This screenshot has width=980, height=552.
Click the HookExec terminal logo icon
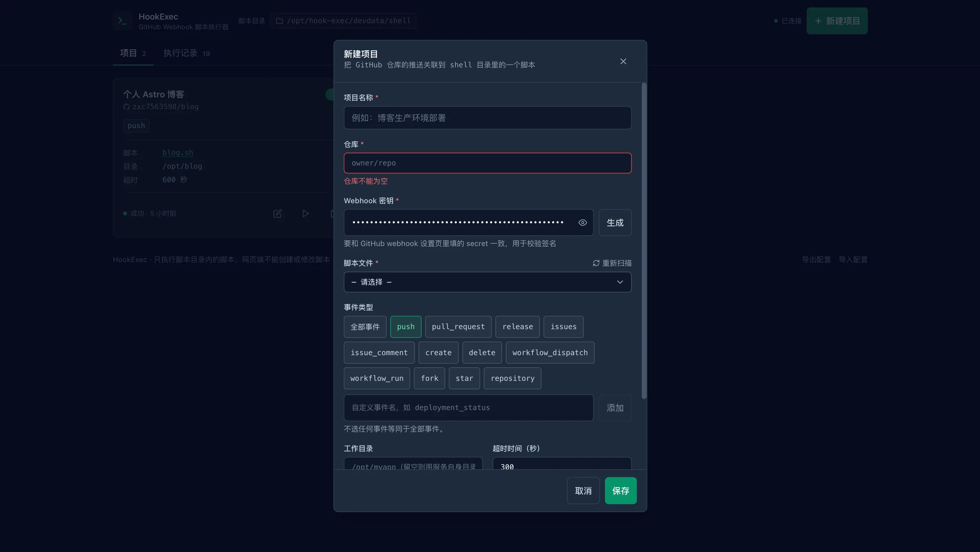tap(122, 21)
